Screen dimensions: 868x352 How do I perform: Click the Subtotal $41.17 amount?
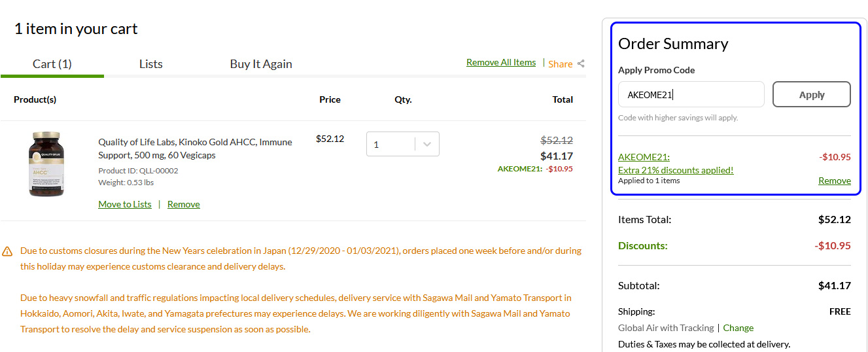tap(835, 285)
